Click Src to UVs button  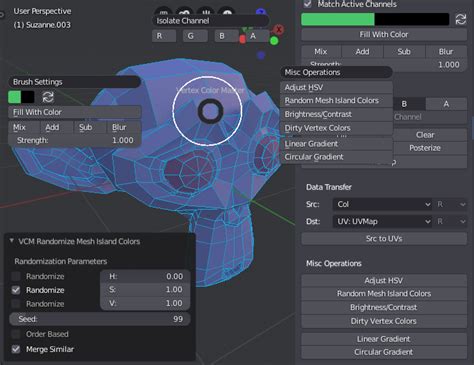384,239
